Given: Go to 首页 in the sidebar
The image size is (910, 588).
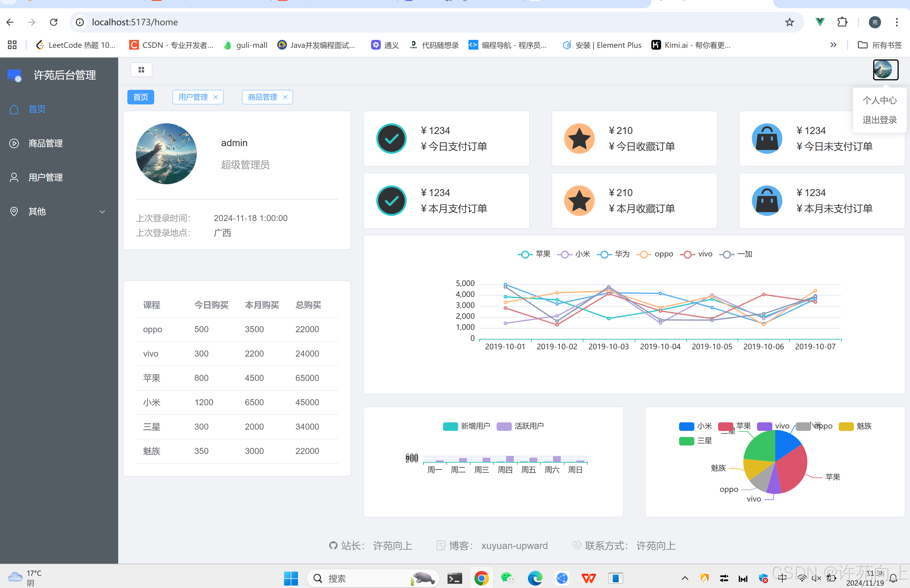Looking at the screenshot, I should coord(59,109).
